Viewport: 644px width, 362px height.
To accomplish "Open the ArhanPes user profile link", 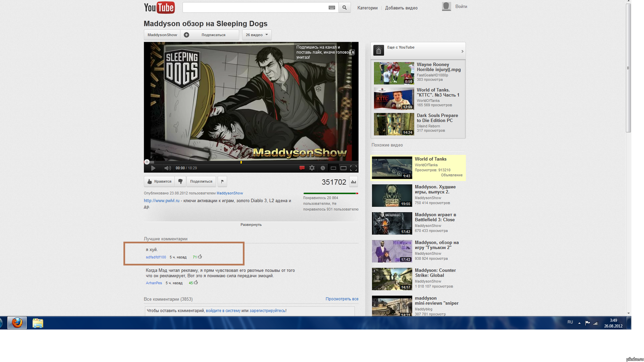I will pos(154,283).
